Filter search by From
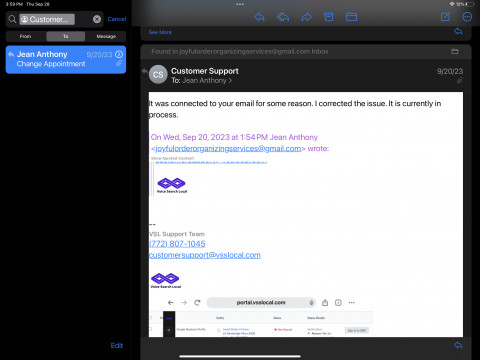The image size is (480, 360). (x=26, y=36)
